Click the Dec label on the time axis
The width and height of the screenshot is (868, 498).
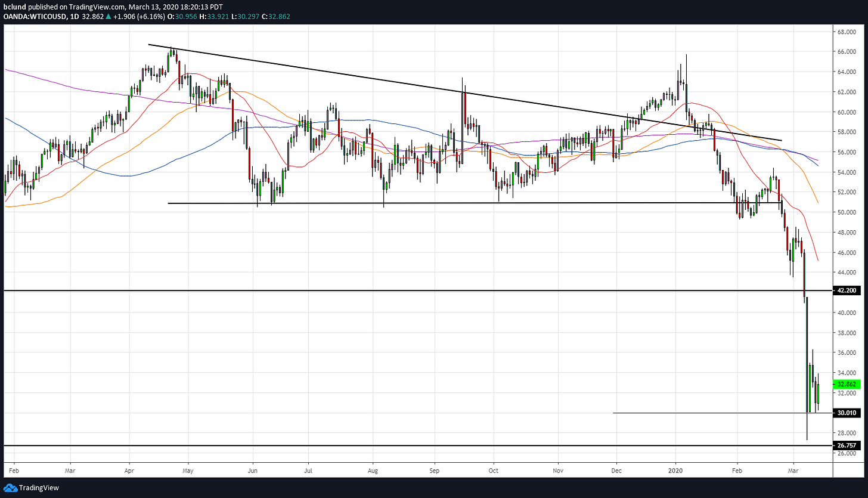(x=616, y=469)
